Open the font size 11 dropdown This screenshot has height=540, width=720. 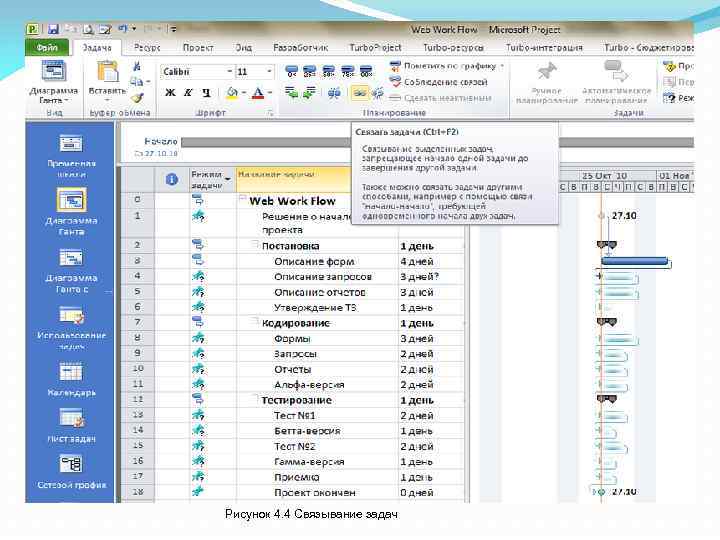pos(269,72)
